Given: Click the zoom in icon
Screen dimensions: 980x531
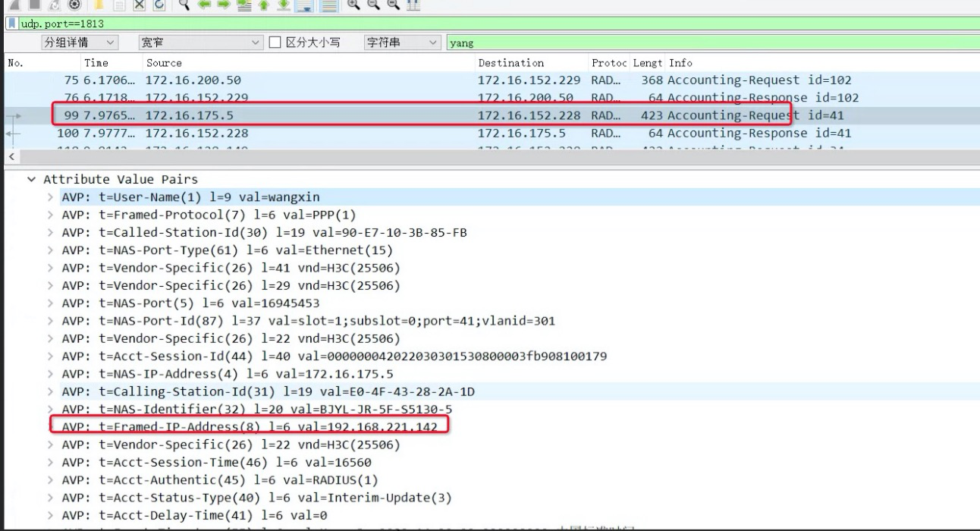Looking at the screenshot, I should pos(353,5).
